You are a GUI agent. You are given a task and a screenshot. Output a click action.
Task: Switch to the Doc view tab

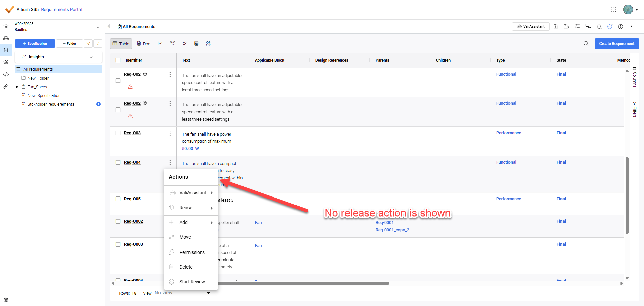(144, 44)
